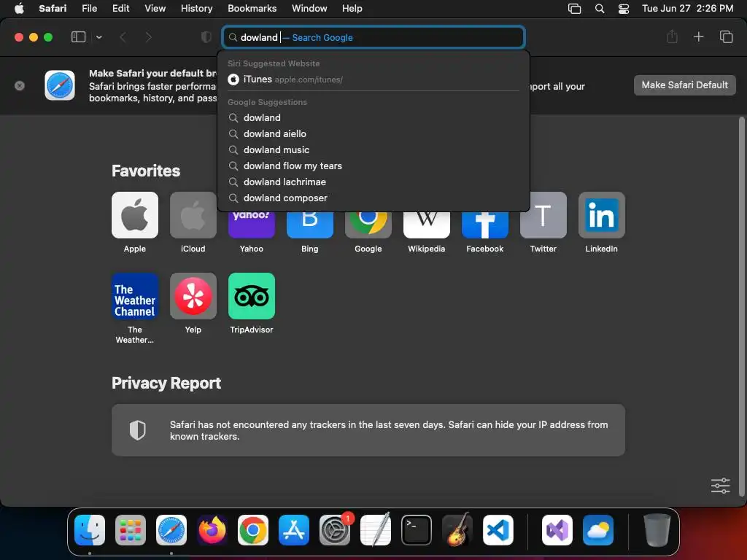Viewport: 747px width, 560px height.
Task: Open the Edit menu
Action: pyautogui.click(x=120, y=8)
